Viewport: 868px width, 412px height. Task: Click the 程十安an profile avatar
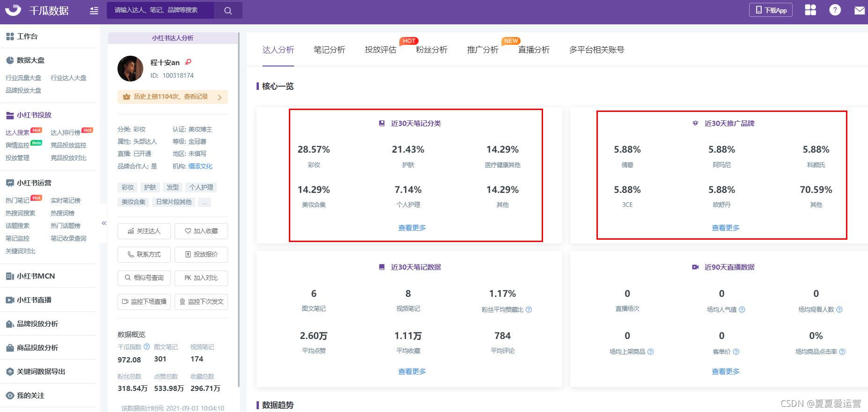130,68
